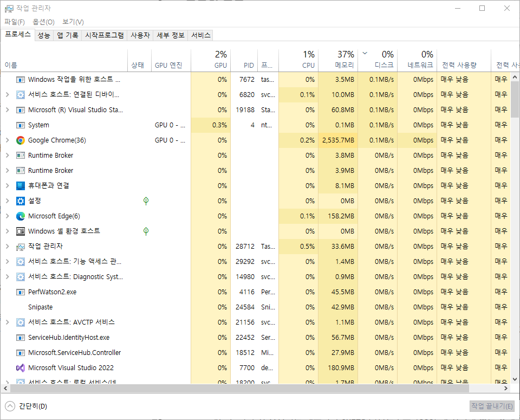This screenshot has width=520, height=420.
Task: Click the 서비스 호스트: Diagnostic Syst... gear icon
Action: (x=21, y=277)
